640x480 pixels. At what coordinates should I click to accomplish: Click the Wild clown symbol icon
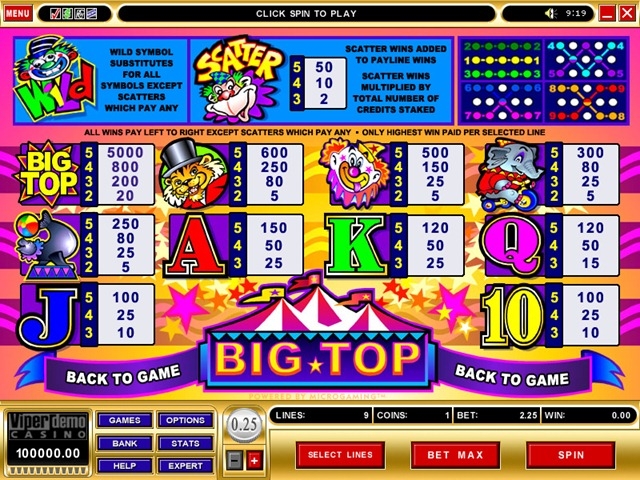coord(55,78)
